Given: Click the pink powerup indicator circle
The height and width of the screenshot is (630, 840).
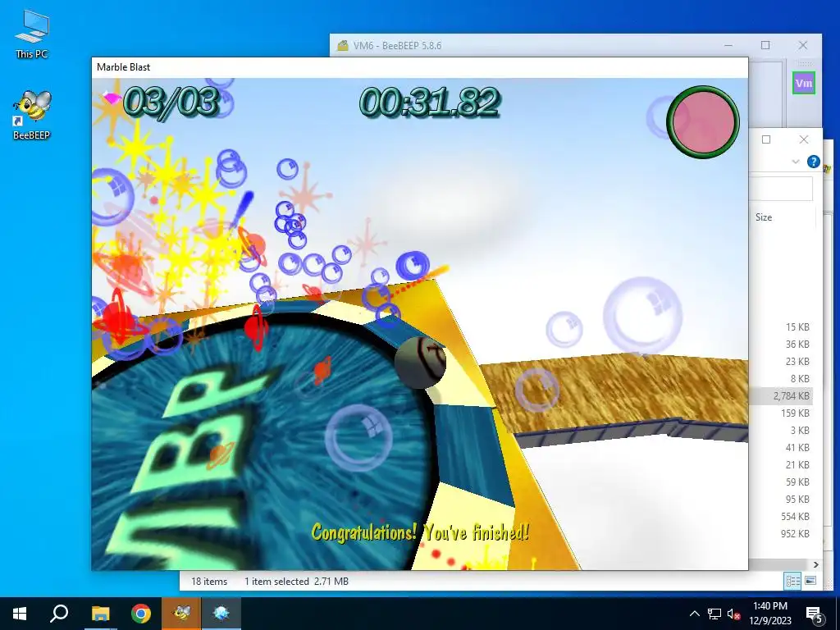Looking at the screenshot, I should point(703,122).
